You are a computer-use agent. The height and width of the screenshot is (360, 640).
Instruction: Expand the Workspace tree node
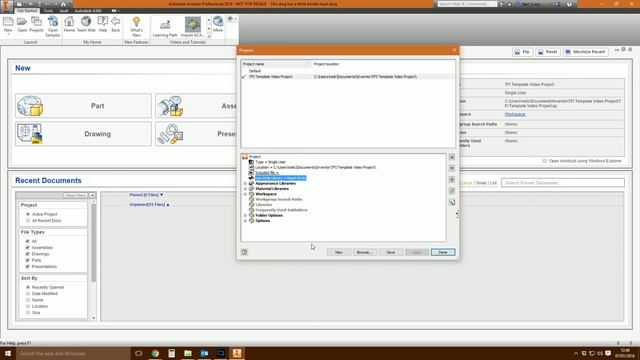coord(245,194)
